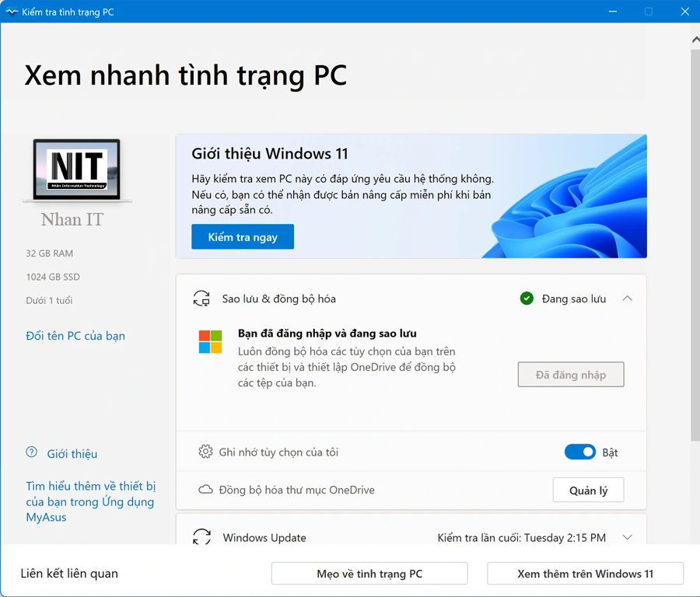
Task: Expand the Windows Update section
Action: click(x=627, y=537)
